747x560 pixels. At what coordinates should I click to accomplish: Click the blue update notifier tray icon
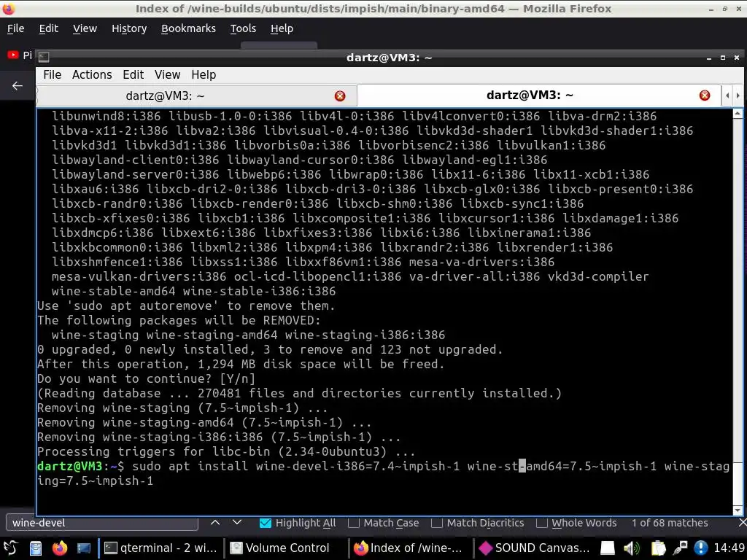coord(701,548)
